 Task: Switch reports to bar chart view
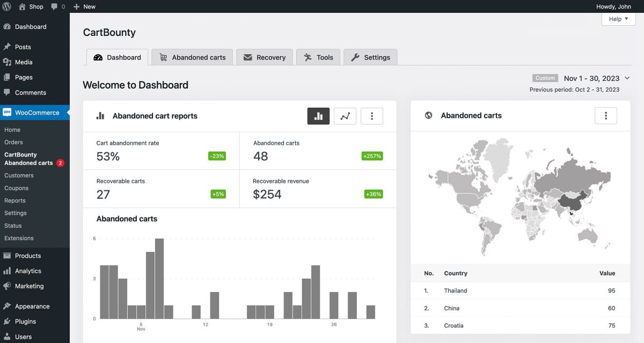coord(318,116)
